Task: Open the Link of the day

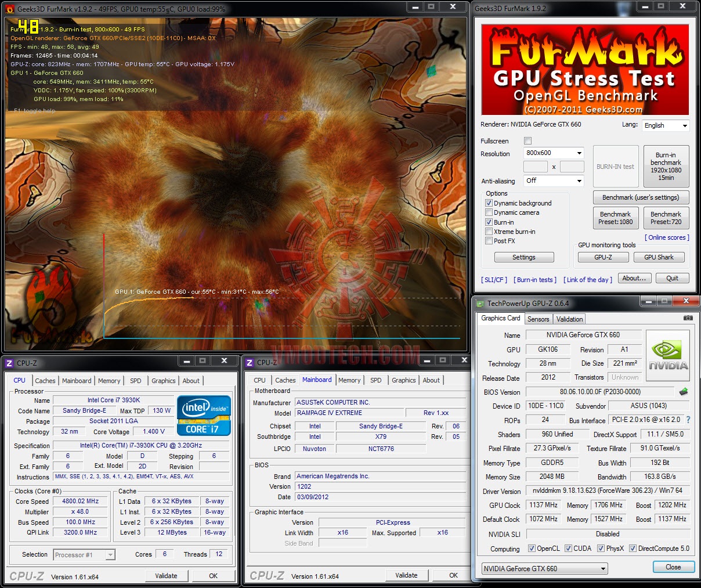Action: coord(588,280)
